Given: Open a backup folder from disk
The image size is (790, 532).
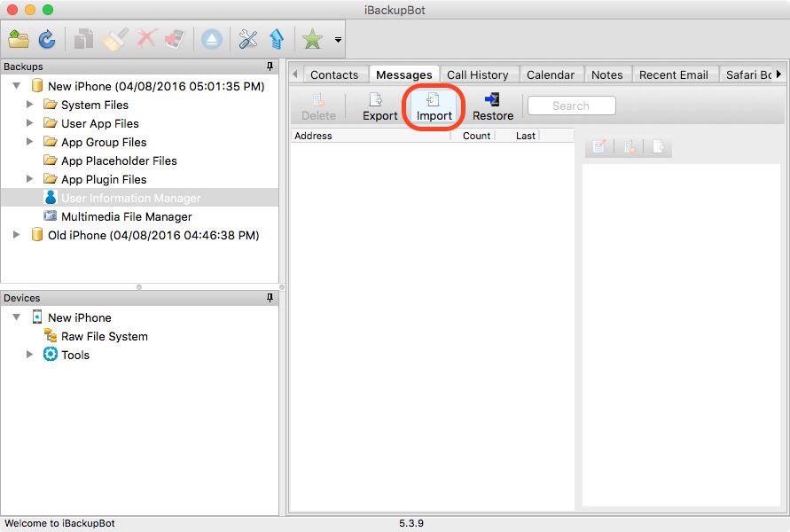Looking at the screenshot, I should pyautogui.click(x=18, y=38).
